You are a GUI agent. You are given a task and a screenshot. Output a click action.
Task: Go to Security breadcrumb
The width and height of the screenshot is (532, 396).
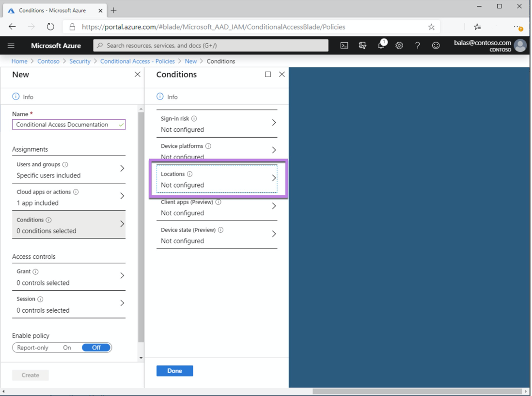click(x=80, y=61)
